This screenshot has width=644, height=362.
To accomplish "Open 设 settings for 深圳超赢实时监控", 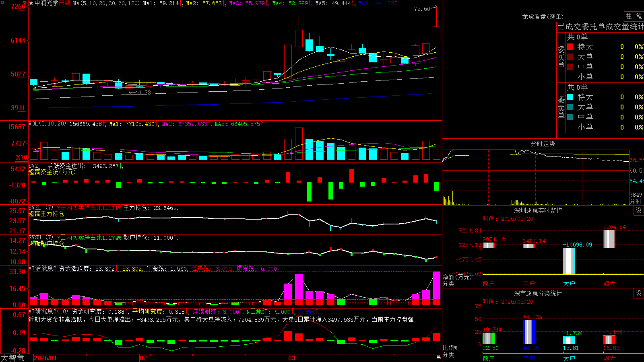I will click(x=639, y=210).
